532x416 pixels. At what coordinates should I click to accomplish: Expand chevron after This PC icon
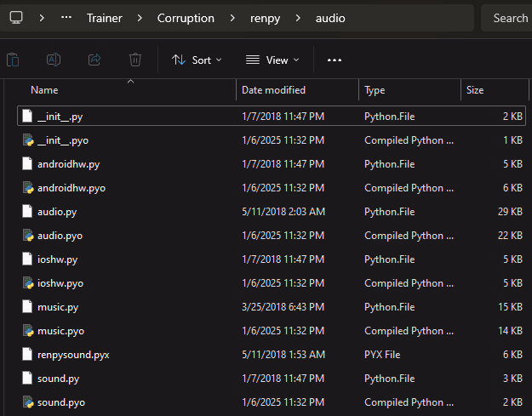(x=42, y=18)
